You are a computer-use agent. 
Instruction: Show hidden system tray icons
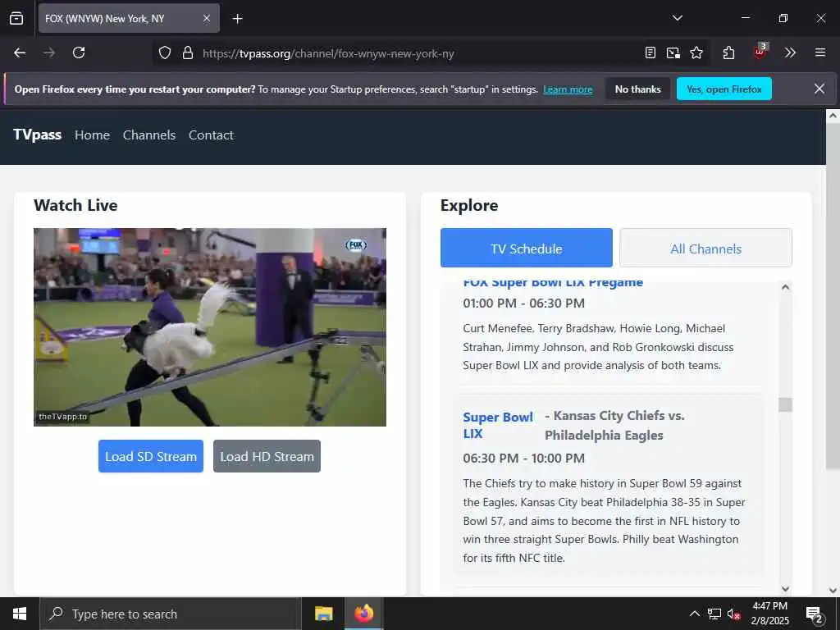[x=694, y=614]
